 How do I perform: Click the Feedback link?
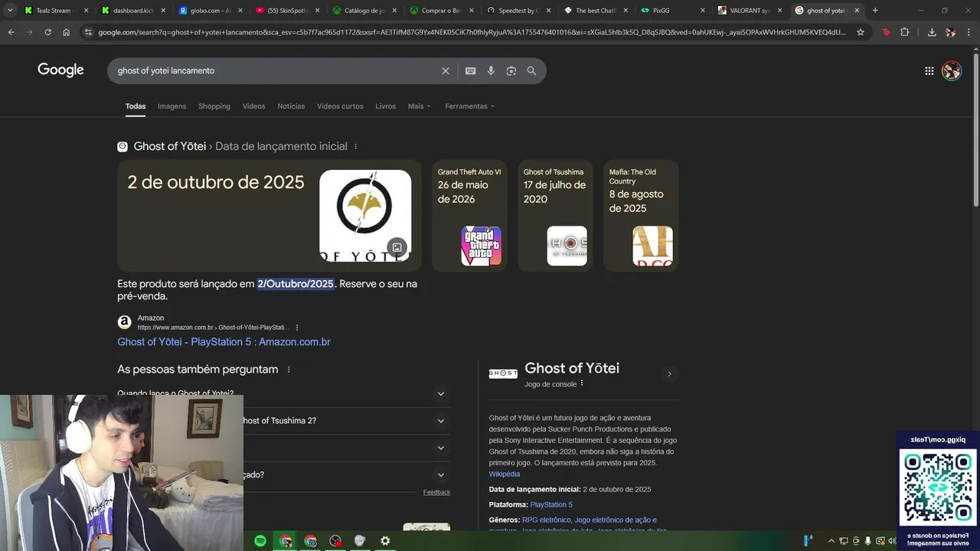[436, 492]
